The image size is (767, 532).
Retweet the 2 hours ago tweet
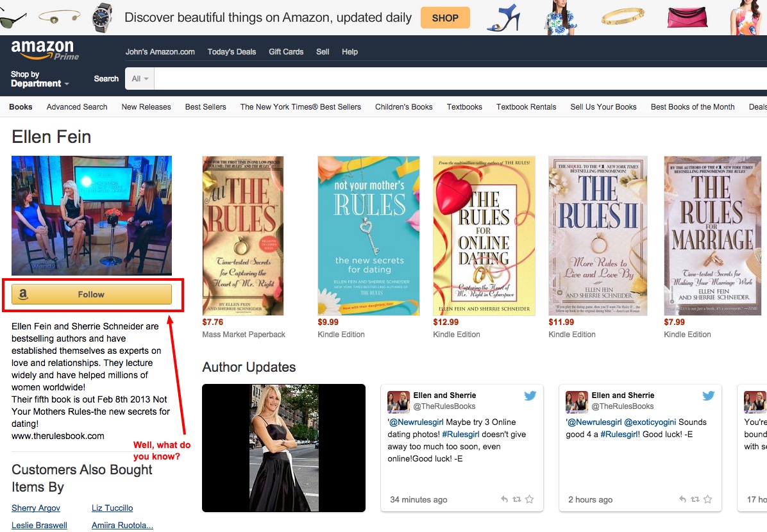(695, 499)
